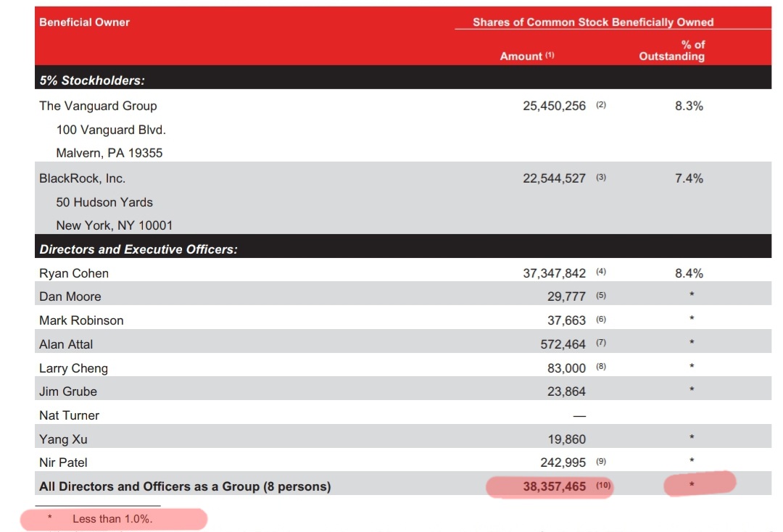
Task: Click footnote marker (4) in Ryan Cohen row
Action: 601,272
